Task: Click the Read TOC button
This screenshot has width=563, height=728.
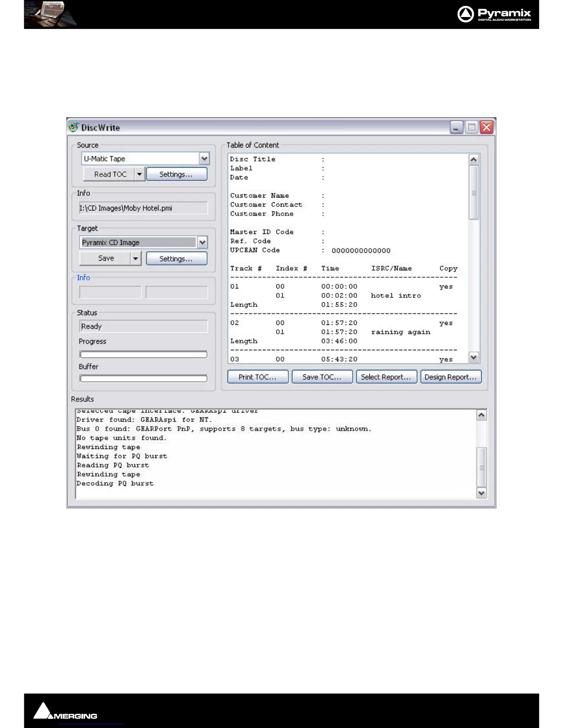Action: [x=109, y=174]
